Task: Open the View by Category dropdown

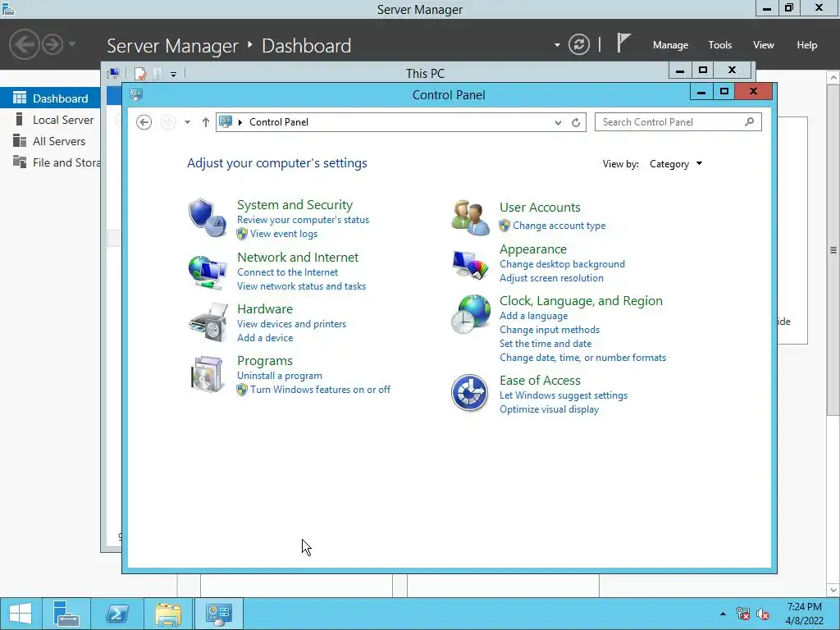Action: 676,164
